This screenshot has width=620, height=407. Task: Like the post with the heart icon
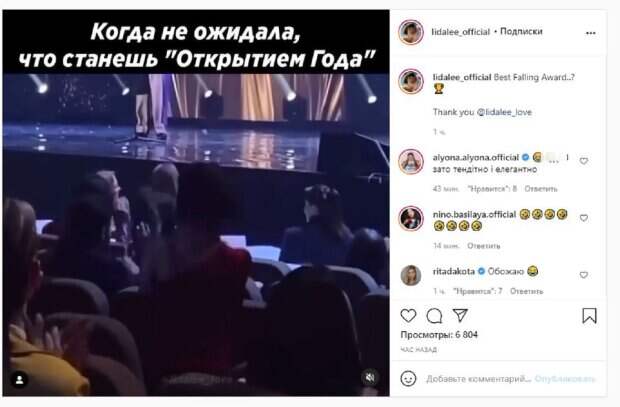click(x=408, y=316)
